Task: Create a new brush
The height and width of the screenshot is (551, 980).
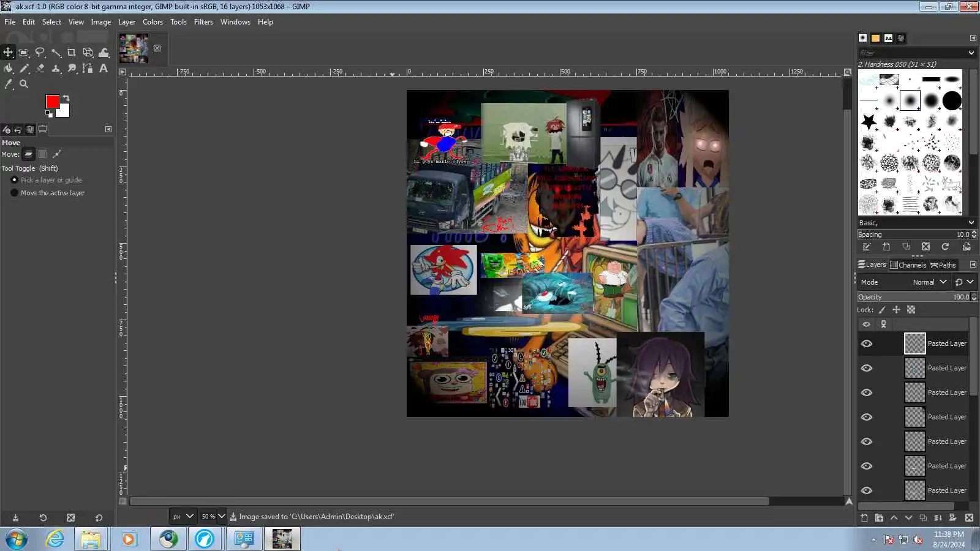Action: click(x=886, y=247)
